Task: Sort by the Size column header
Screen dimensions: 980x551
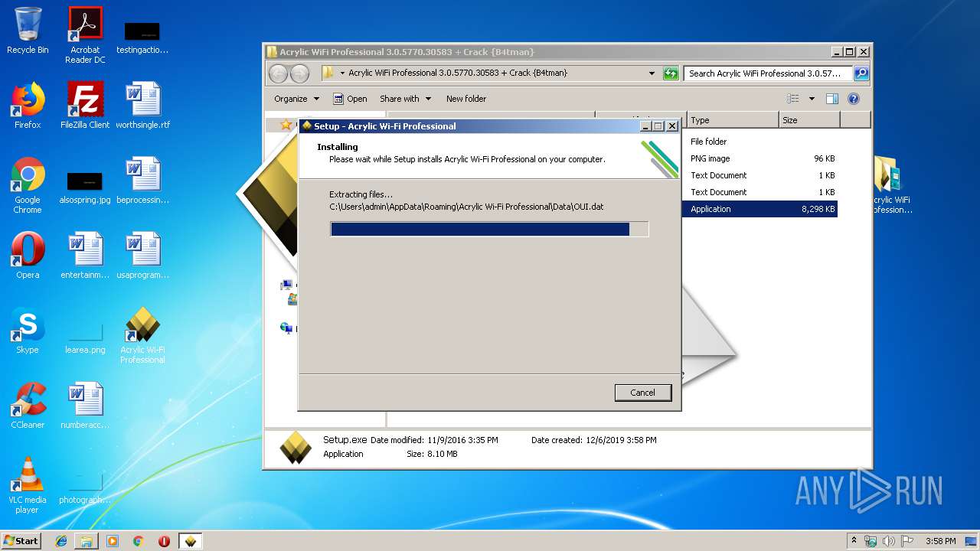Action: click(x=809, y=120)
